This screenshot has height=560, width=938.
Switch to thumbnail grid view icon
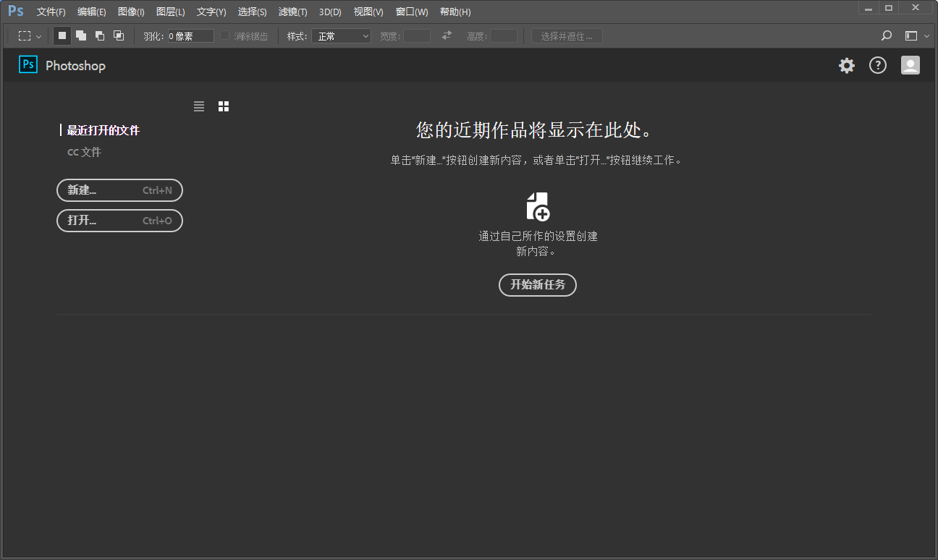224,106
